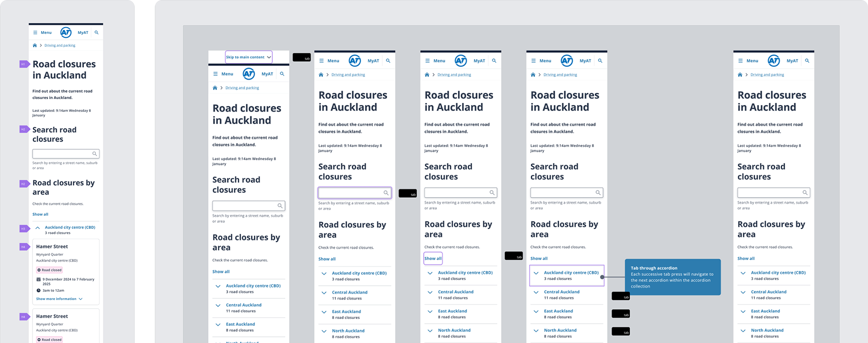
Task: Click the search box magnifier in the mockup with the Skip to main content link
Action: [x=280, y=206]
